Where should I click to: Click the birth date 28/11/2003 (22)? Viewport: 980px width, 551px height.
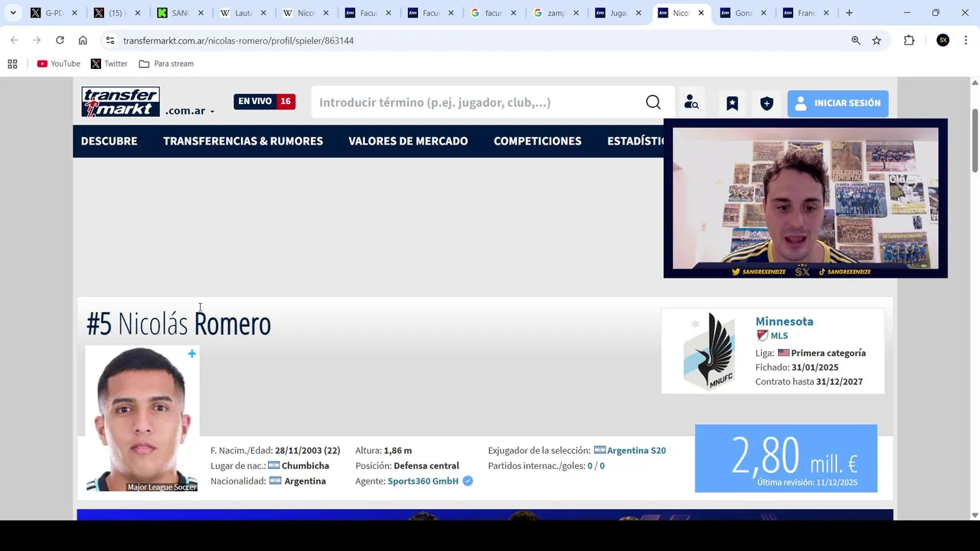[307, 451]
